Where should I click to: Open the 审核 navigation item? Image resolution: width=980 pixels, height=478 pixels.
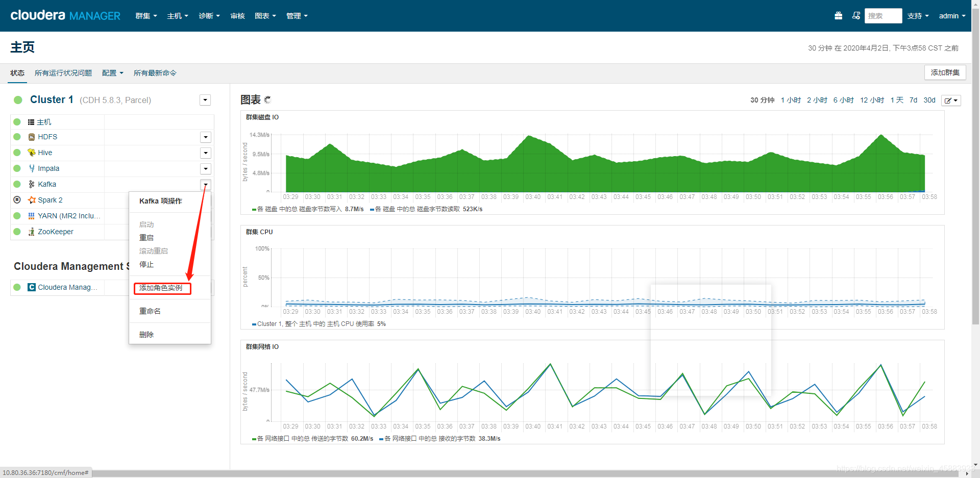tap(238, 16)
